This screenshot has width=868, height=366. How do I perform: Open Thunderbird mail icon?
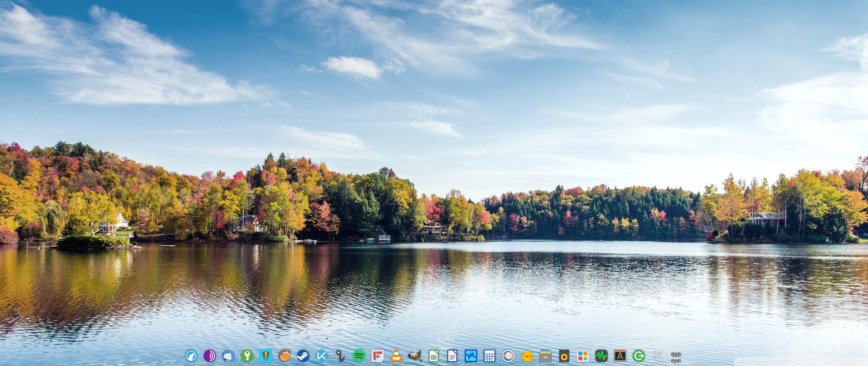click(229, 356)
